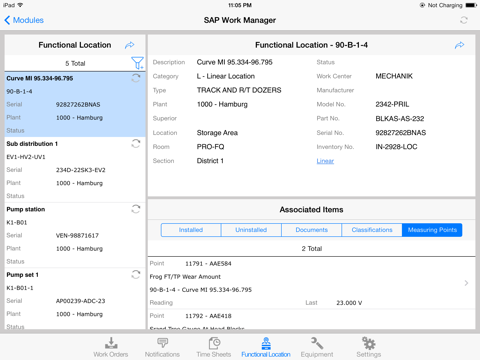Refresh the Curve MI 95.334-96.795 row
480x360 pixels.
(136, 78)
